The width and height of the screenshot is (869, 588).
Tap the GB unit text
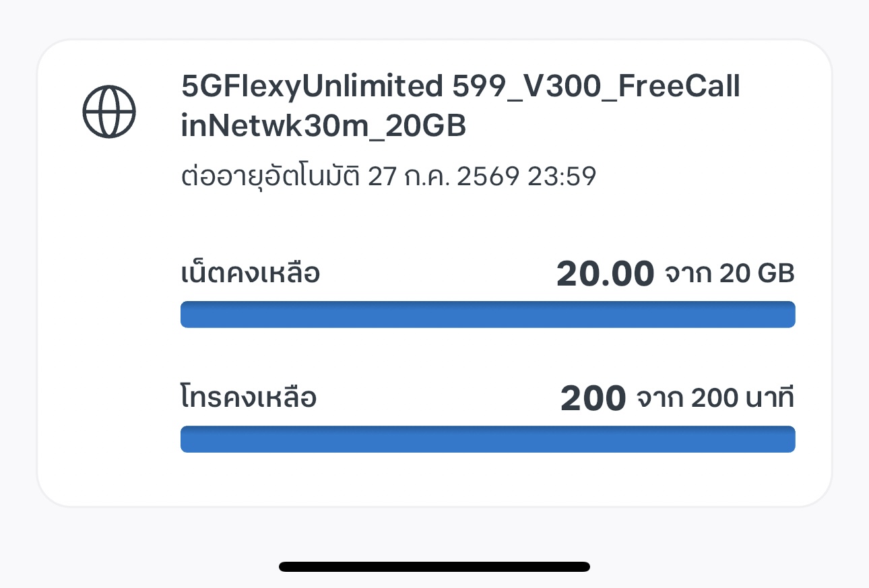(777, 274)
